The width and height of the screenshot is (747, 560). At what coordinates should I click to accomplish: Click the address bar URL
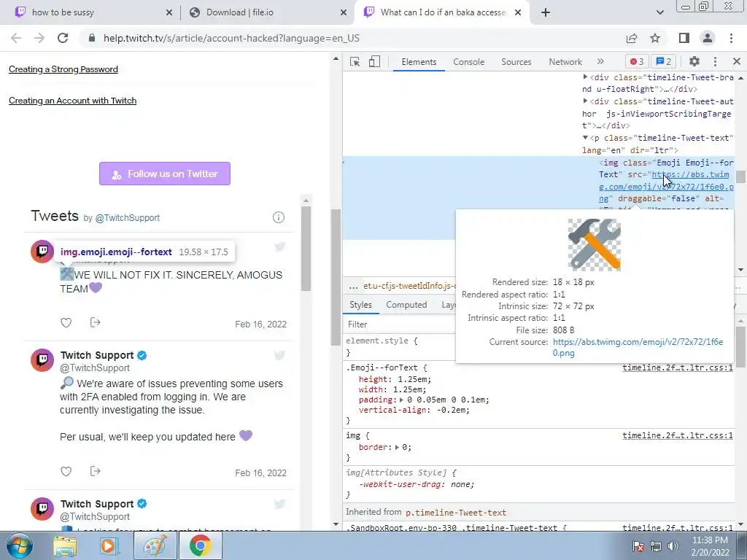pyautogui.click(x=231, y=38)
